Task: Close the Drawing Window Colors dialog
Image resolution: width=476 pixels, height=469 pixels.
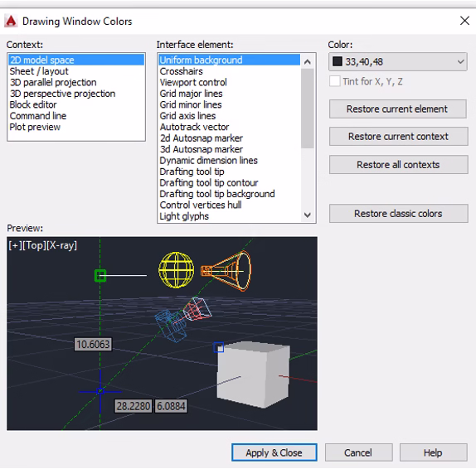Action: 464,21
